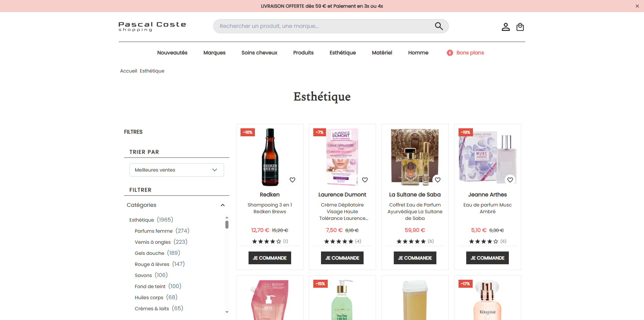
Task: Open the Produits menu
Action: coord(303,53)
